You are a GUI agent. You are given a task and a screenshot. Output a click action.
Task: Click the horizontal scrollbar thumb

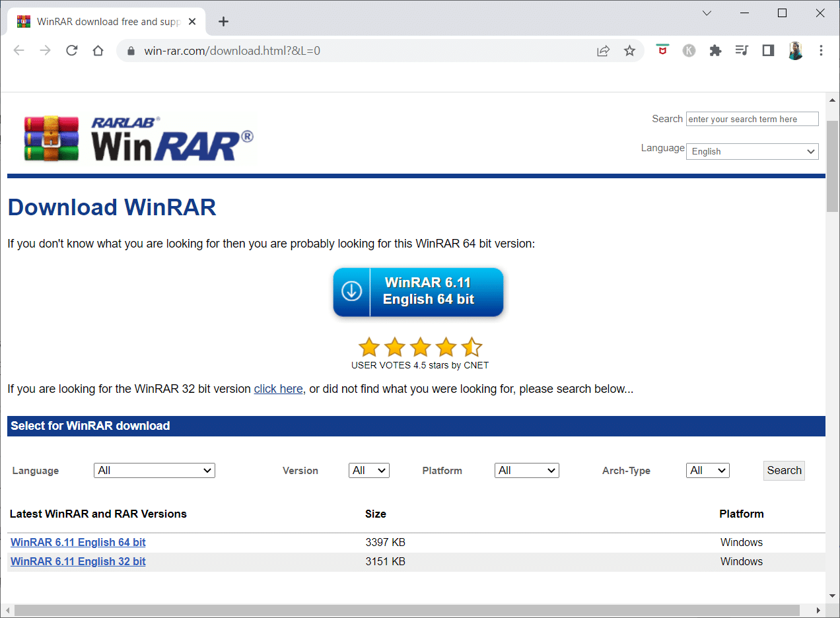click(x=407, y=611)
